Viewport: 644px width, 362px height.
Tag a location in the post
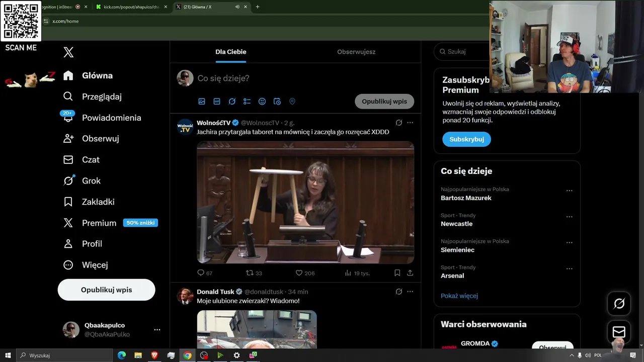(x=292, y=102)
